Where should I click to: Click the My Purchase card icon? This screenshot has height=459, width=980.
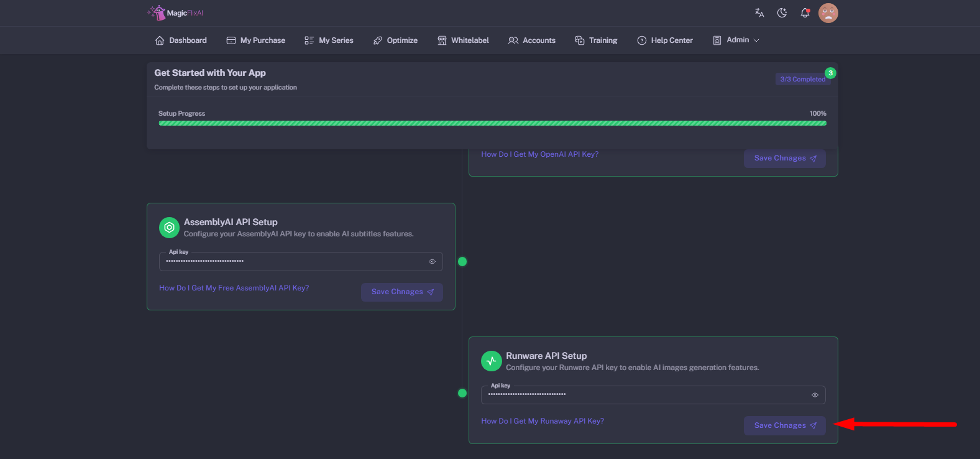[231, 40]
